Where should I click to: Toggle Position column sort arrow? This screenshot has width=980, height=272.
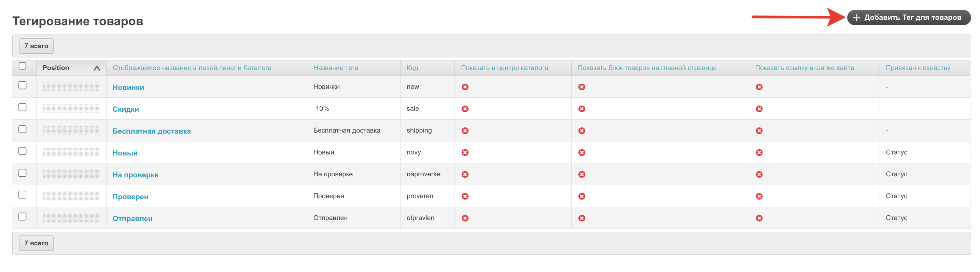point(97,68)
